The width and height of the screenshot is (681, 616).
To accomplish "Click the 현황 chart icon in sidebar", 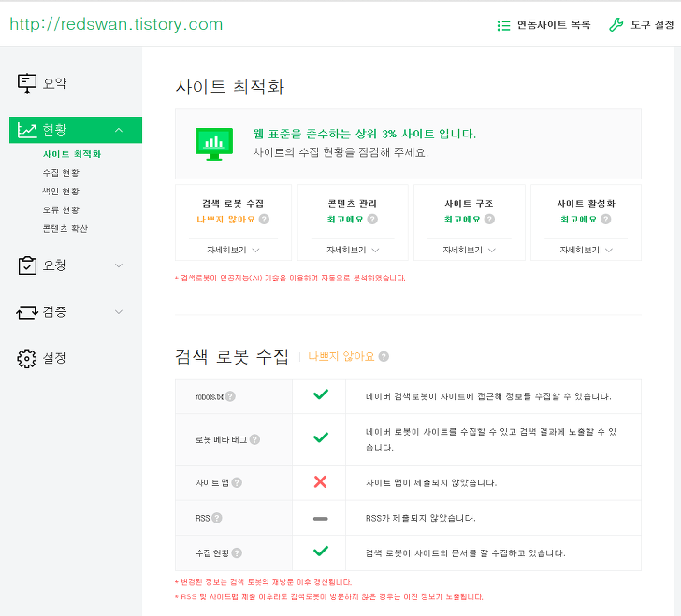I will [x=27, y=130].
